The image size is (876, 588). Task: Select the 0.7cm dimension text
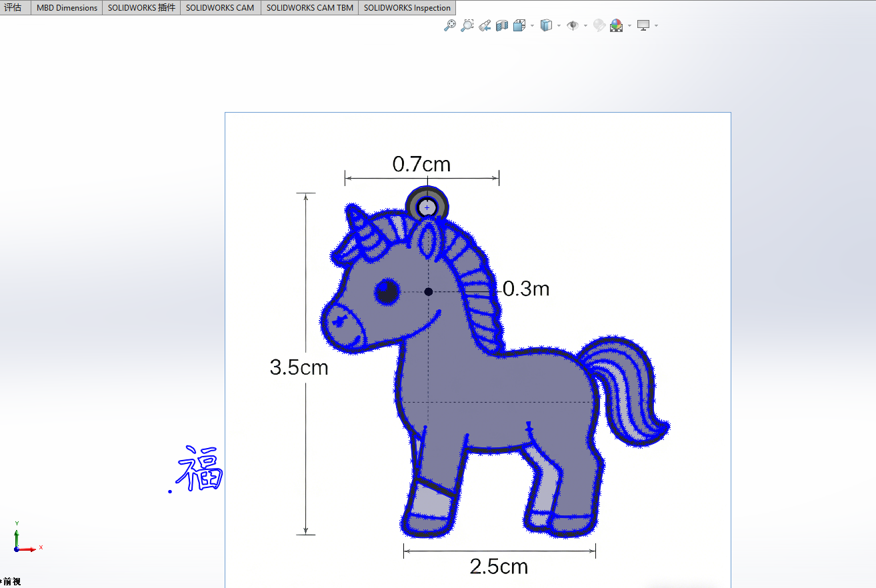[421, 164]
